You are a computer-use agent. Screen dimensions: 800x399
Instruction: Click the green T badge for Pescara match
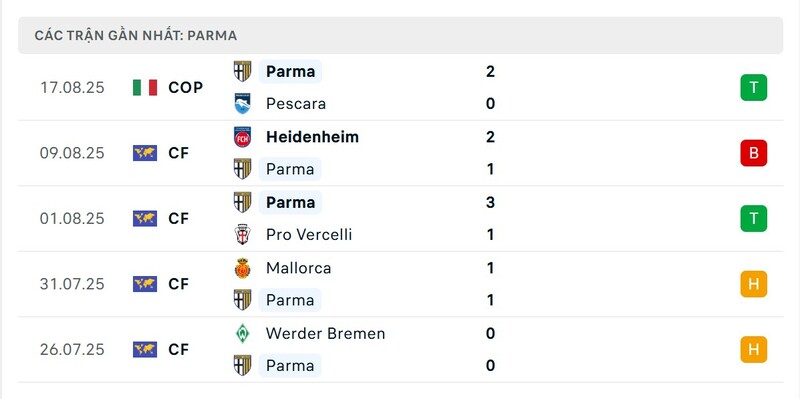pyautogui.click(x=754, y=87)
